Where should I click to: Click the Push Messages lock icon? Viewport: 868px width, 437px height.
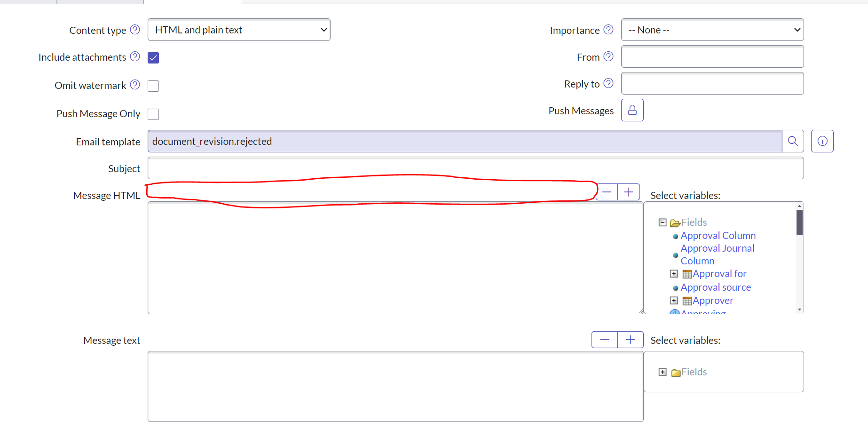pos(632,110)
